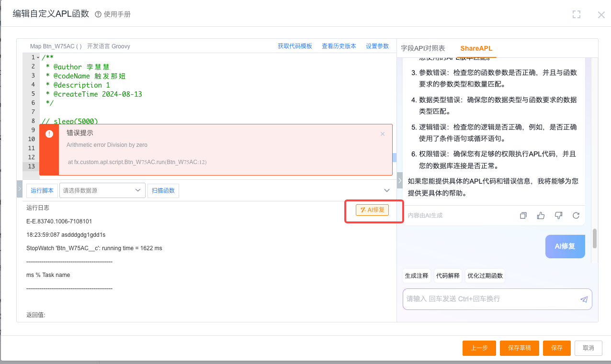The width and height of the screenshot is (611, 364).
Task: Regenerate the AI response
Action: pyautogui.click(x=576, y=216)
